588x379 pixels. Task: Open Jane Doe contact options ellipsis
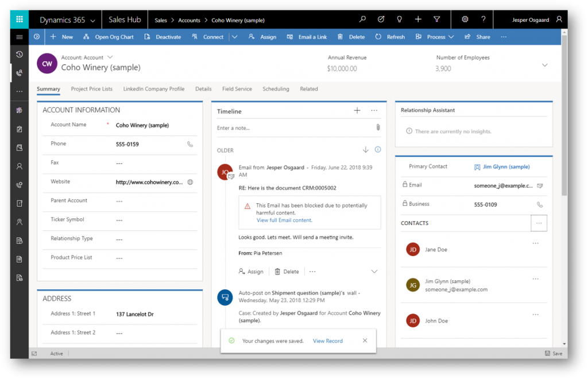coord(536,243)
